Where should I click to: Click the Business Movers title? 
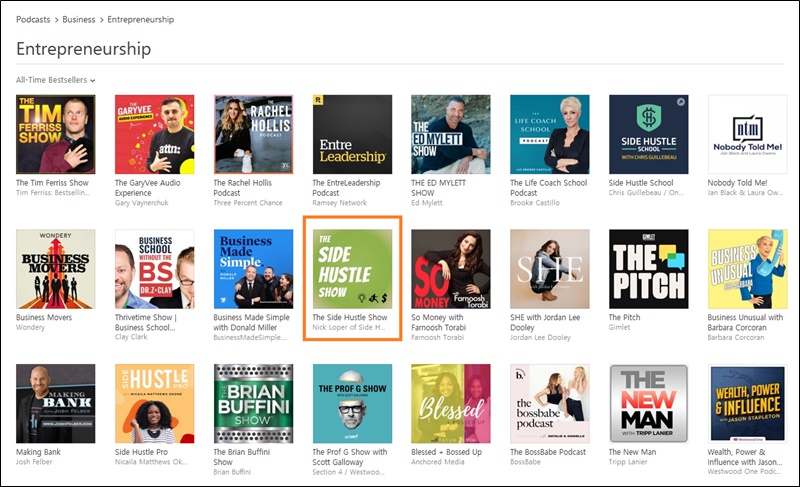click(x=44, y=317)
